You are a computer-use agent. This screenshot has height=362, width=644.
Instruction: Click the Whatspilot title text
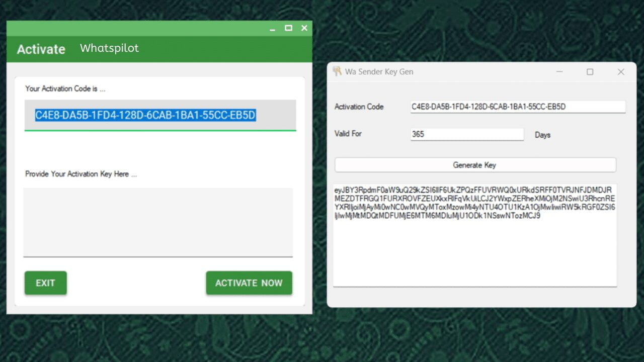point(109,48)
